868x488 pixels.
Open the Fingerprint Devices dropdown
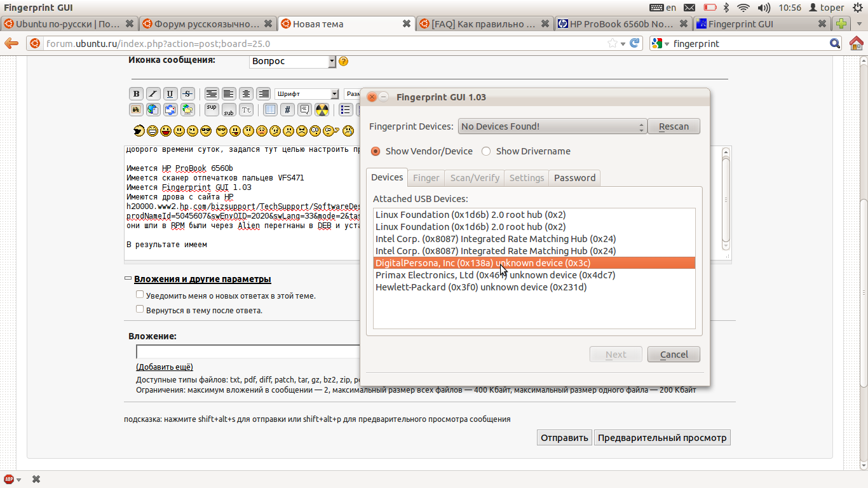tap(552, 126)
